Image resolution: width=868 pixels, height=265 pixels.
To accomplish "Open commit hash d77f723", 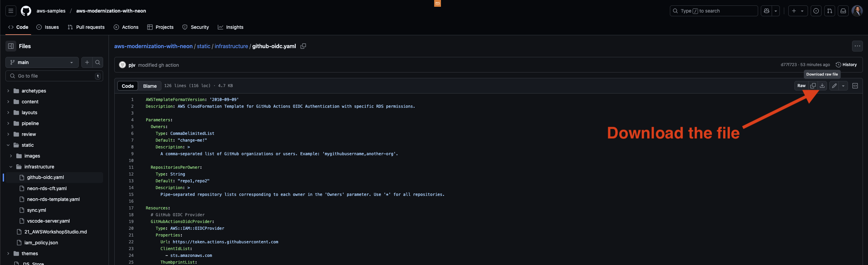I will 789,65.
